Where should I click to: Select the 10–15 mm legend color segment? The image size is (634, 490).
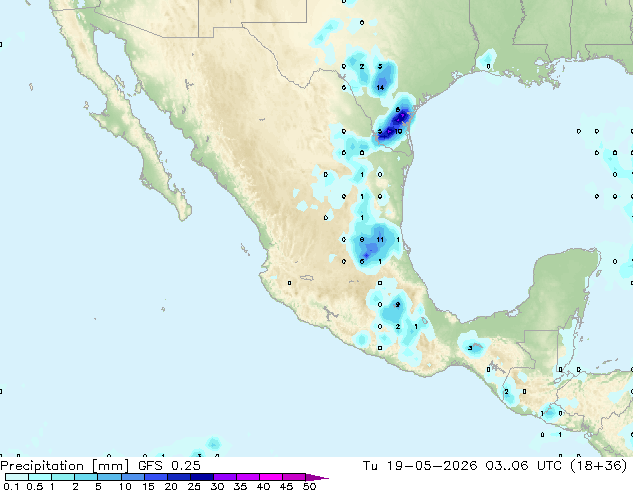click(x=132, y=477)
